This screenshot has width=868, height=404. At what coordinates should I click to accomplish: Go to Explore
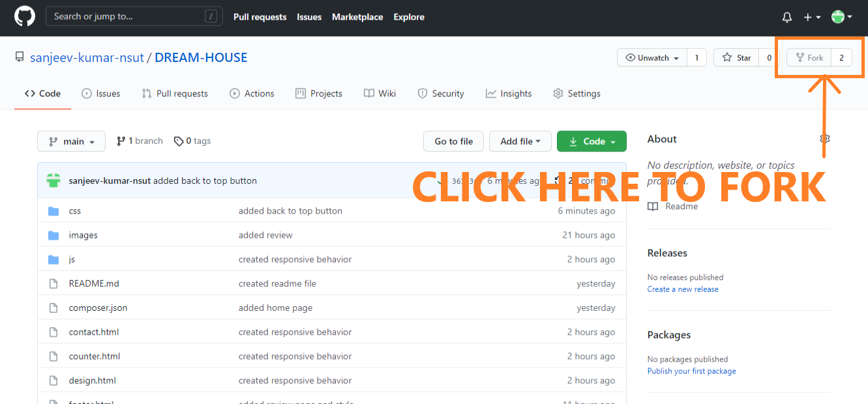tap(409, 17)
